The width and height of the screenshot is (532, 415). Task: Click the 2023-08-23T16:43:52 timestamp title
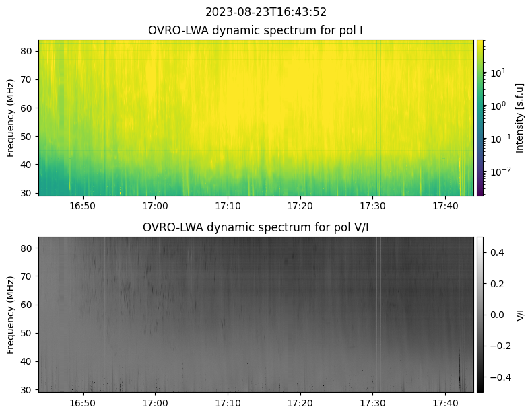coord(266,12)
